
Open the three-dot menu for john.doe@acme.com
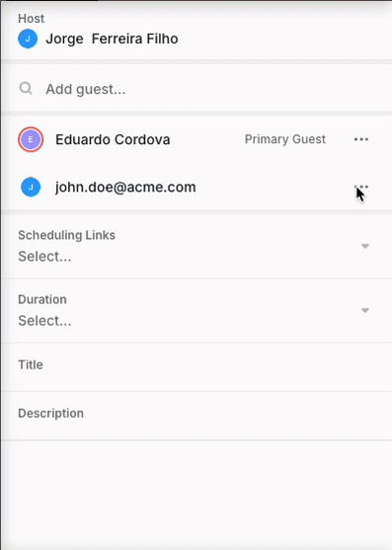pyautogui.click(x=361, y=187)
